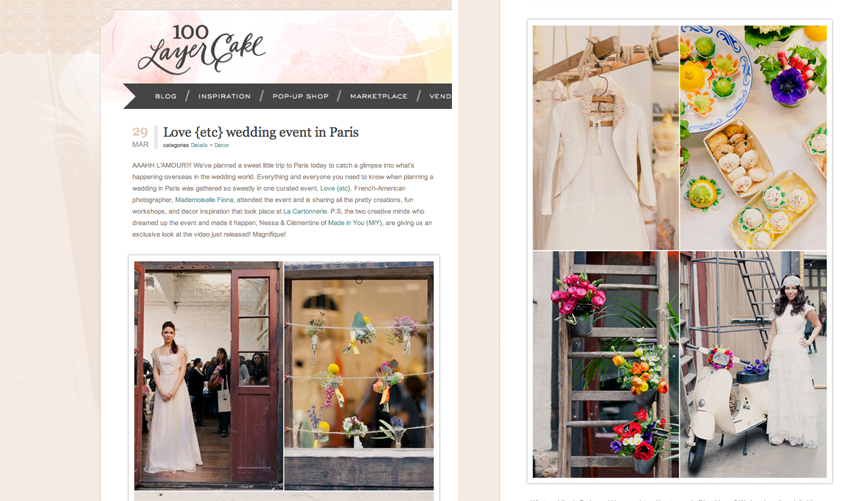
Task: Click the 29 MAR post date
Action: point(140,137)
